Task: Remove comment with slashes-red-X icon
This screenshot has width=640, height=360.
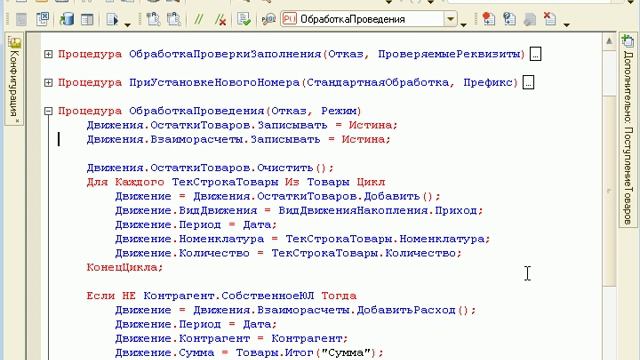Action: (220, 19)
